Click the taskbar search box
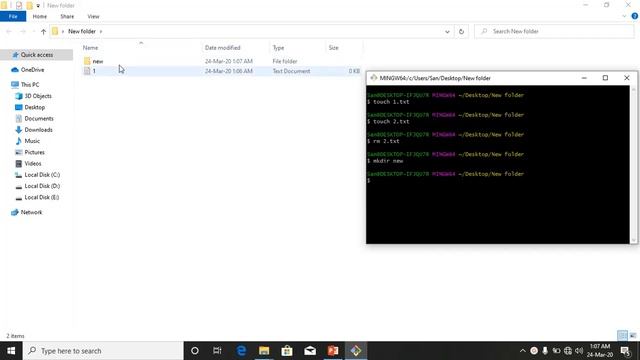Screen dimensions: 640x360 click(103, 351)
